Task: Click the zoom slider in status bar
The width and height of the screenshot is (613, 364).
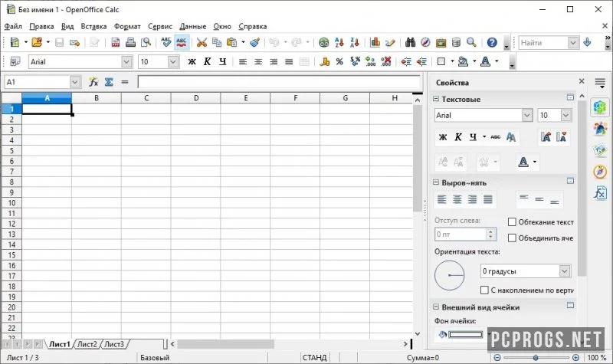Action: coord(536,357)
